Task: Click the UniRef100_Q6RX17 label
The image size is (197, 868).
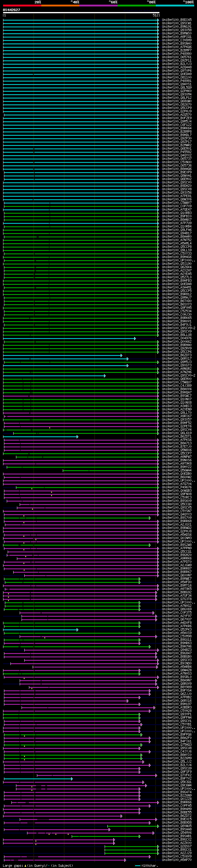Action: [x=177, y=358]
